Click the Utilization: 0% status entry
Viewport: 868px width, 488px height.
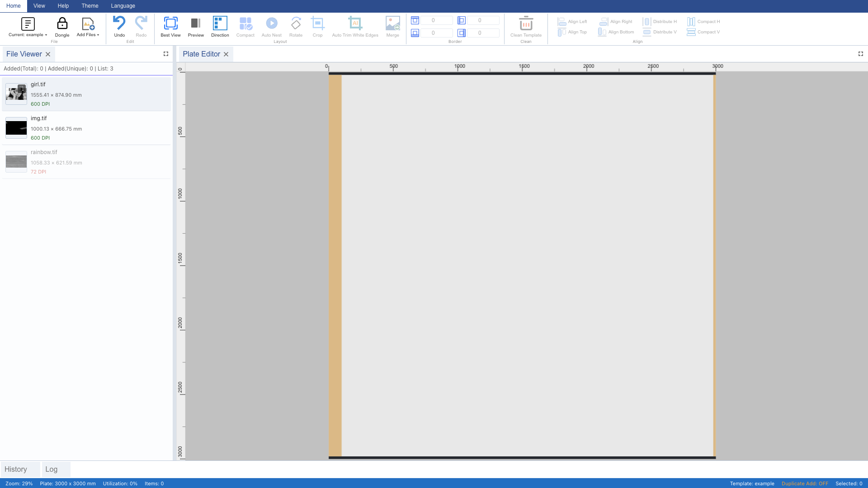[120, 483]
